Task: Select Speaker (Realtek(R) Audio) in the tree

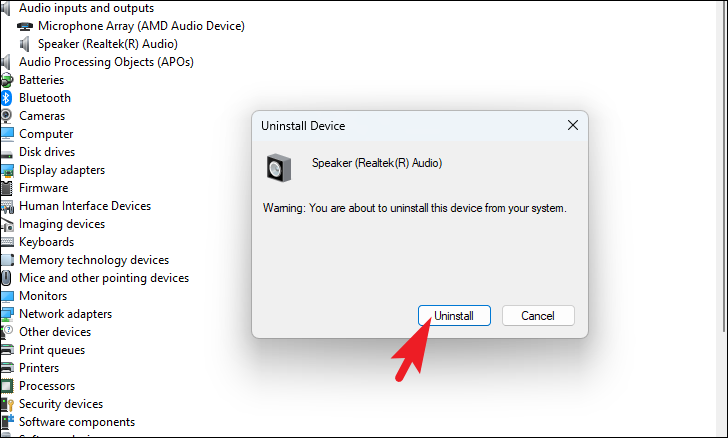Action: pos(108,44)
